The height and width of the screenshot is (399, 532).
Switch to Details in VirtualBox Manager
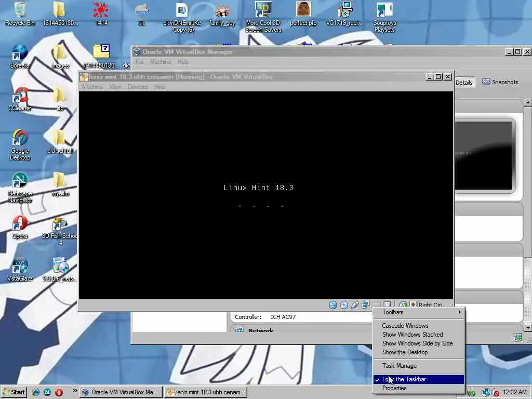point(464,83)
